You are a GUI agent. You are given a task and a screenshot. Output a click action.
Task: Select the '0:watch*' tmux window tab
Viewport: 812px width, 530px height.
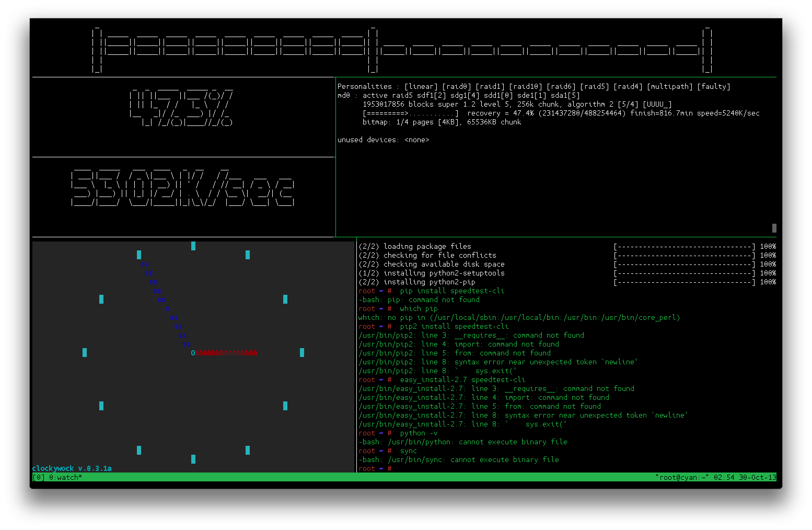coord(65,477)
